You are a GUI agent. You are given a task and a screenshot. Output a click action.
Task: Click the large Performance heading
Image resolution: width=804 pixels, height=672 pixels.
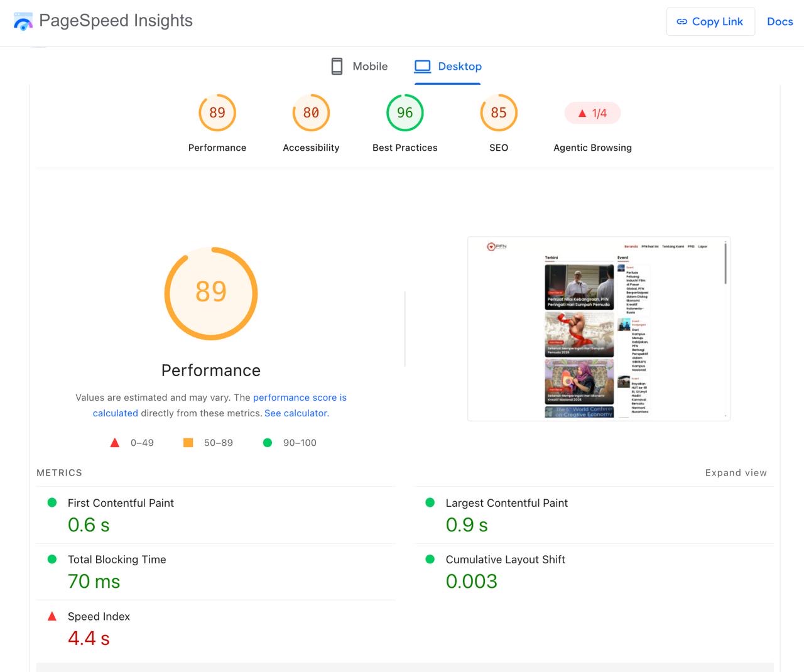pyautogui.click(x=211, y=371)
